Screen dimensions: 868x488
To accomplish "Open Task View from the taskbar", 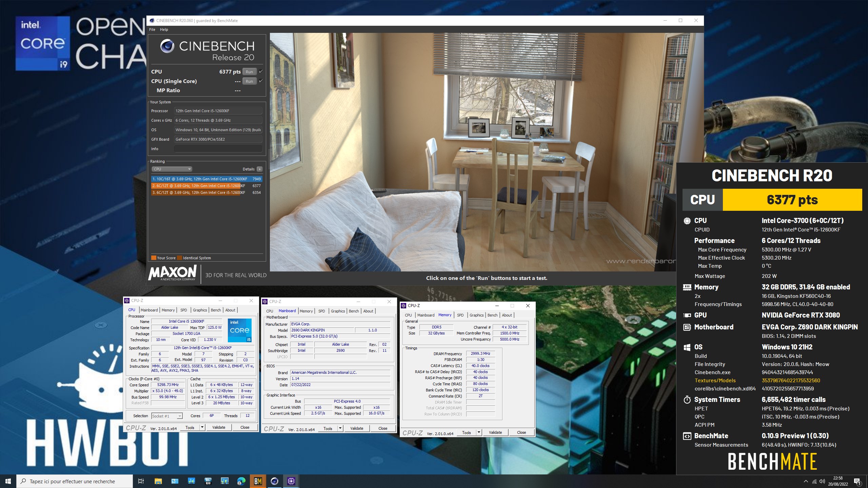I will point(141,481).
